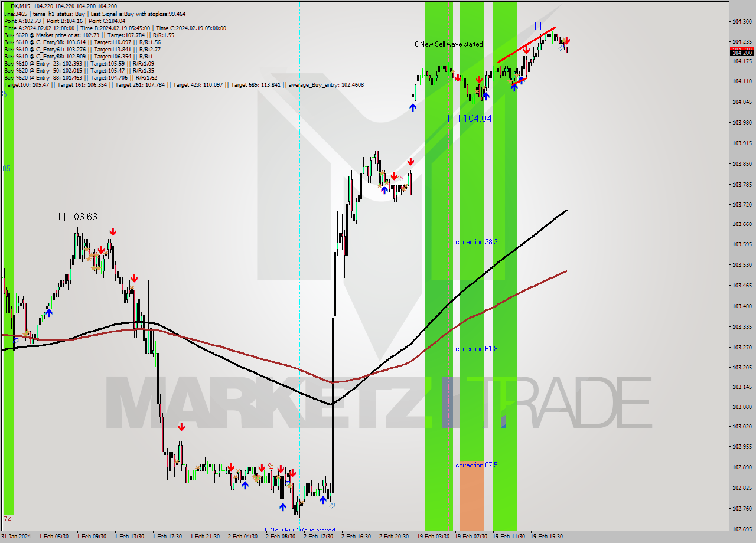756x543 pixels.
Task: Click the '1 Feb 05:30' time axis label
Action: (54, 537)
